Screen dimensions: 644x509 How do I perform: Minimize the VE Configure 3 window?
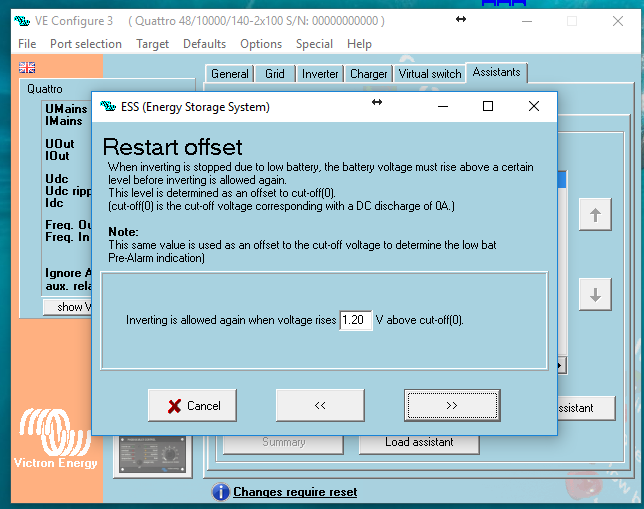527,21
